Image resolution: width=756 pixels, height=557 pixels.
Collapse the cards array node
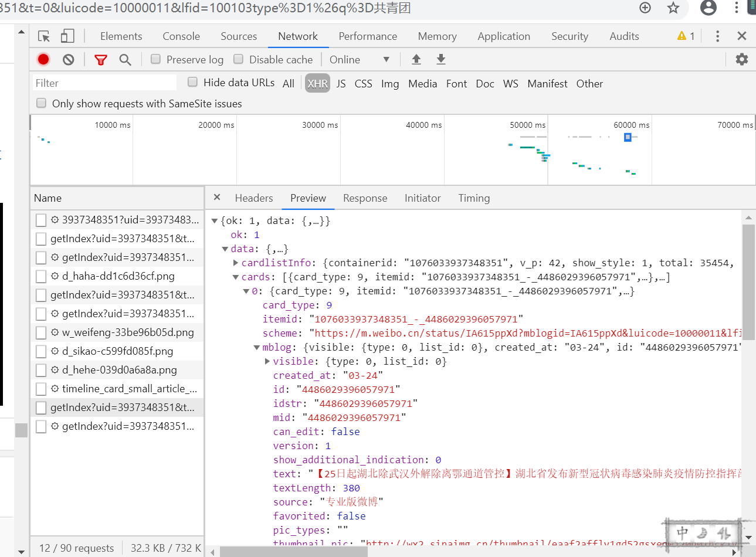[x=236, y=277]
